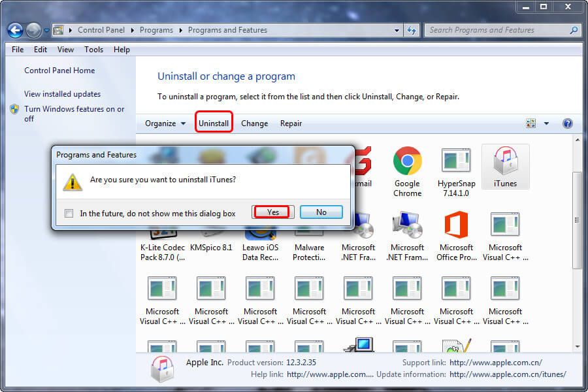Open recent pages arrow beside Forward button

pyautogui.click(x=46, y=31)
